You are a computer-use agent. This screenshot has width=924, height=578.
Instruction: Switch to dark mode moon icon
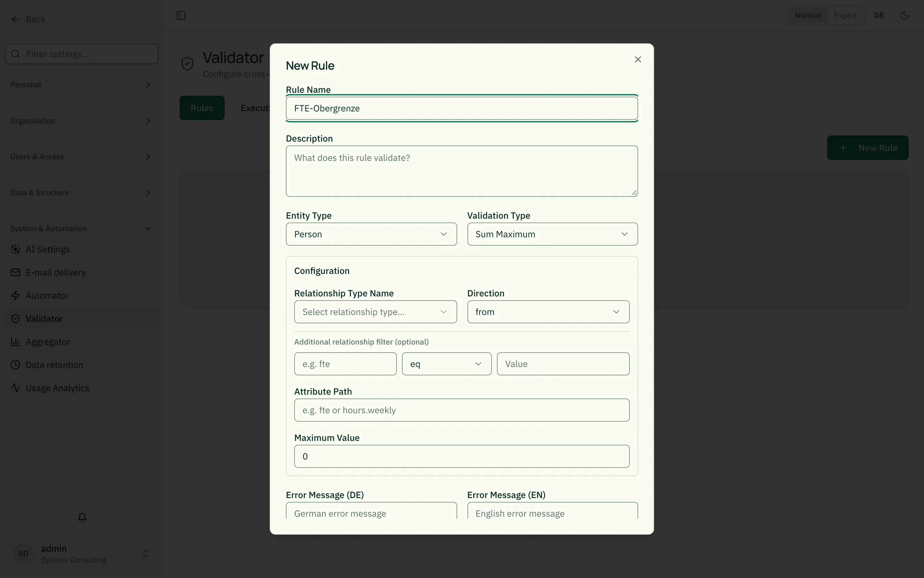[x=904, y=15]
